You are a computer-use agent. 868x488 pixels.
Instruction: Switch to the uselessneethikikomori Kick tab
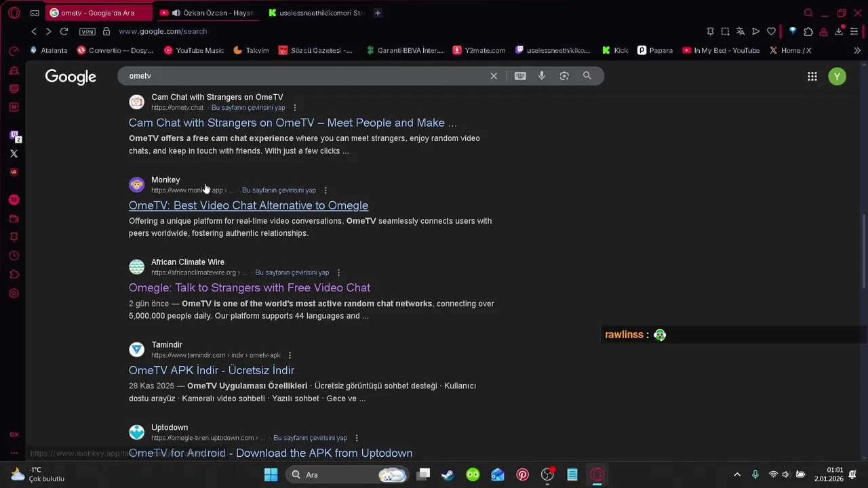click(315, 13)
